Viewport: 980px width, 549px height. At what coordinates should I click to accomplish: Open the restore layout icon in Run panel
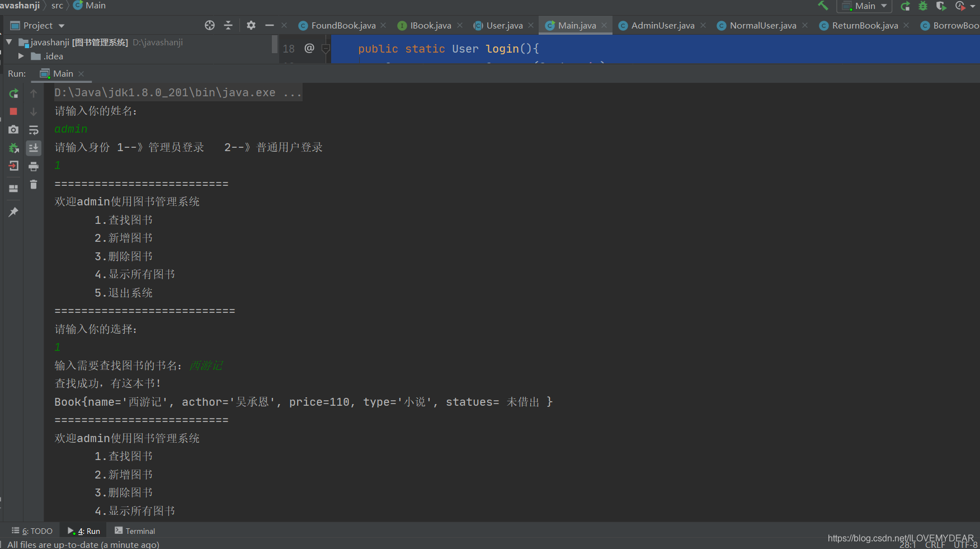point(13,189)
